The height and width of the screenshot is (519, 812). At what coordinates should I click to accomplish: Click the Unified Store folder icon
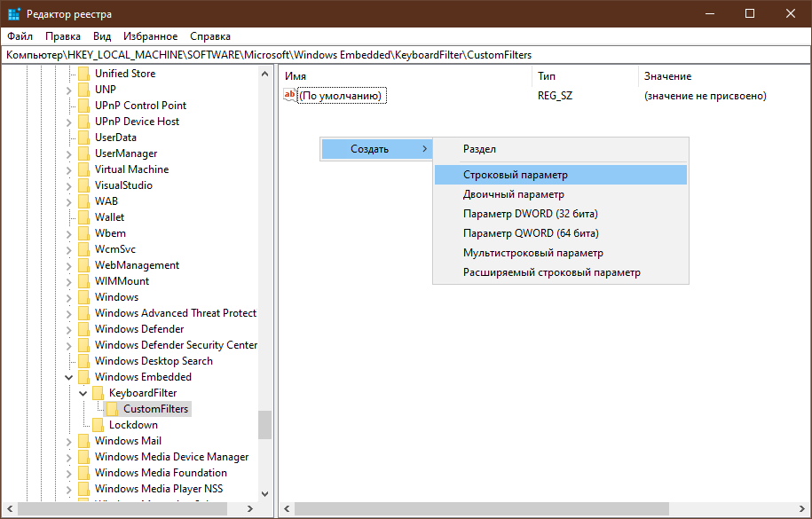coord(84,74)
